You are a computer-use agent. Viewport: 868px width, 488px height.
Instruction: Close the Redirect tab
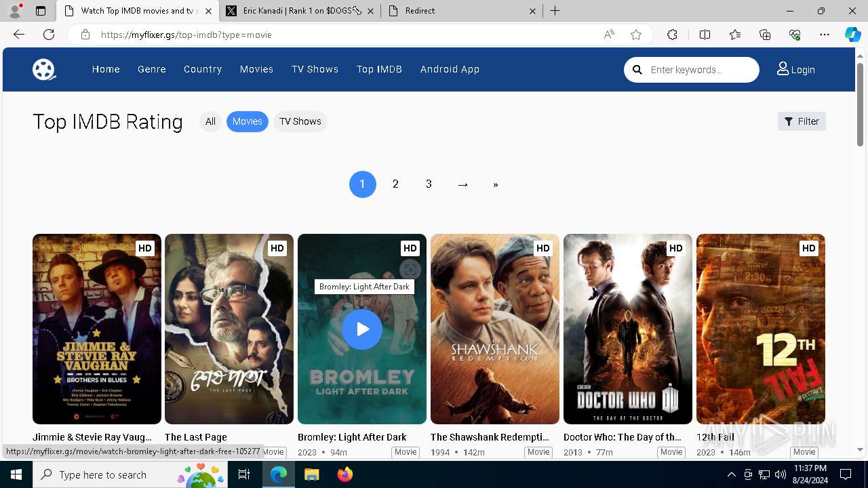pyautogui.click(x=532, y=11)
